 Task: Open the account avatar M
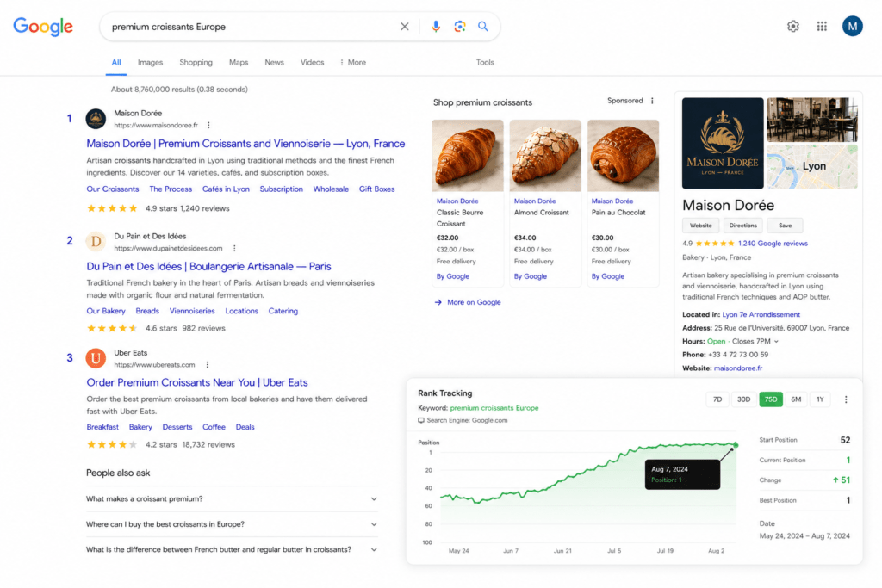coord(852,26)
